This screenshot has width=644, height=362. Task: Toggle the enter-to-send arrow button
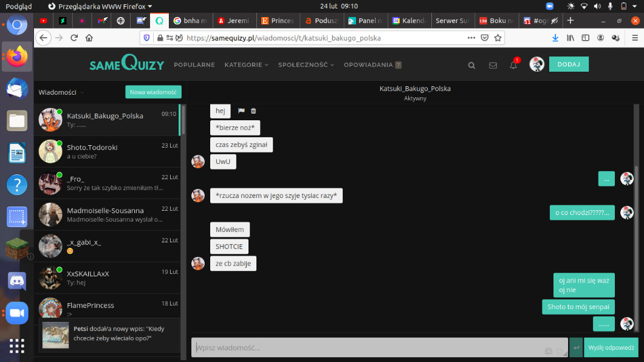576,347
